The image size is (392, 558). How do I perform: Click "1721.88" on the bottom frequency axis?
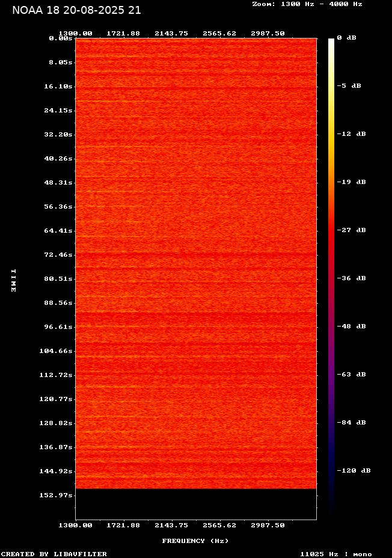pyautogui.click(x=123, y=526)
